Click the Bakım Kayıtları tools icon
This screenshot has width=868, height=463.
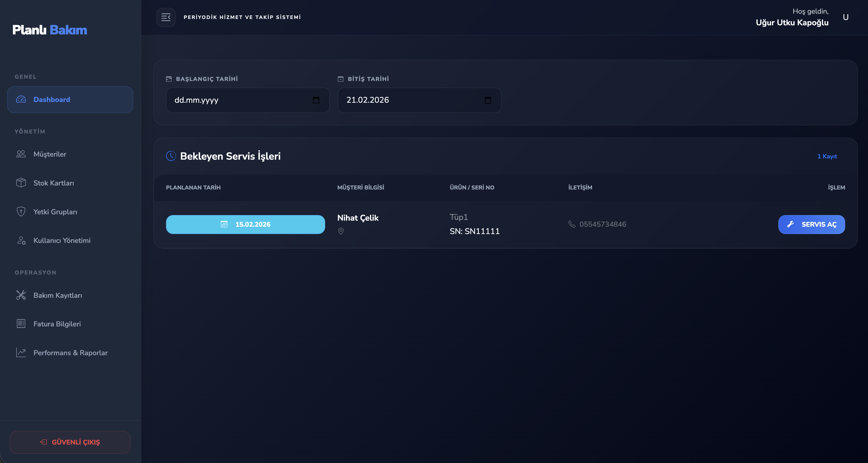pos(21,295)
